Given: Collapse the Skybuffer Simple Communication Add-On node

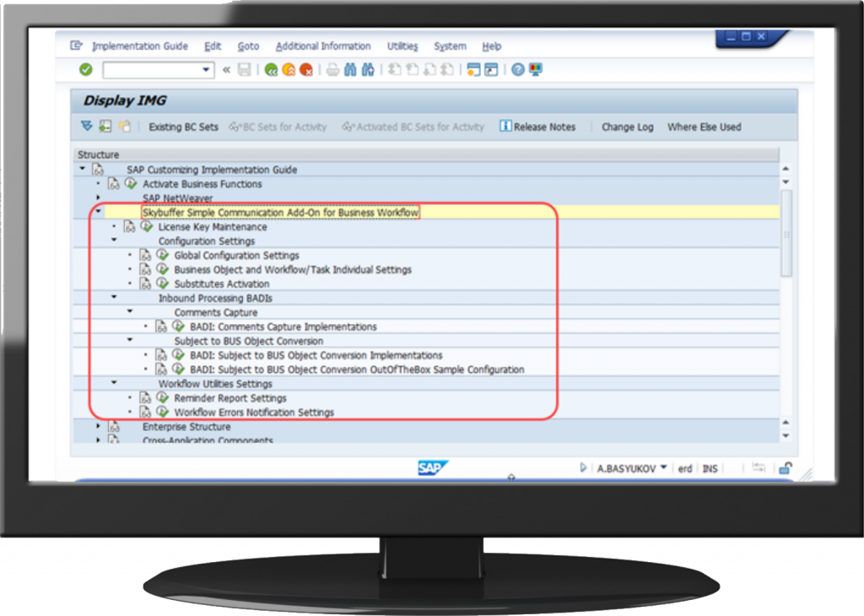Looking at the screenshot, I should (98, 211).
